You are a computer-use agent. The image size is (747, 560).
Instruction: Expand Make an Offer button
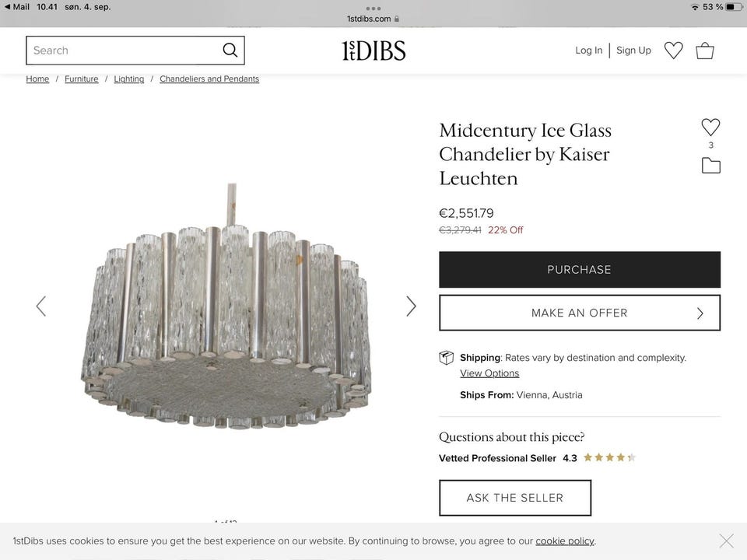click(x=580, y=313)
